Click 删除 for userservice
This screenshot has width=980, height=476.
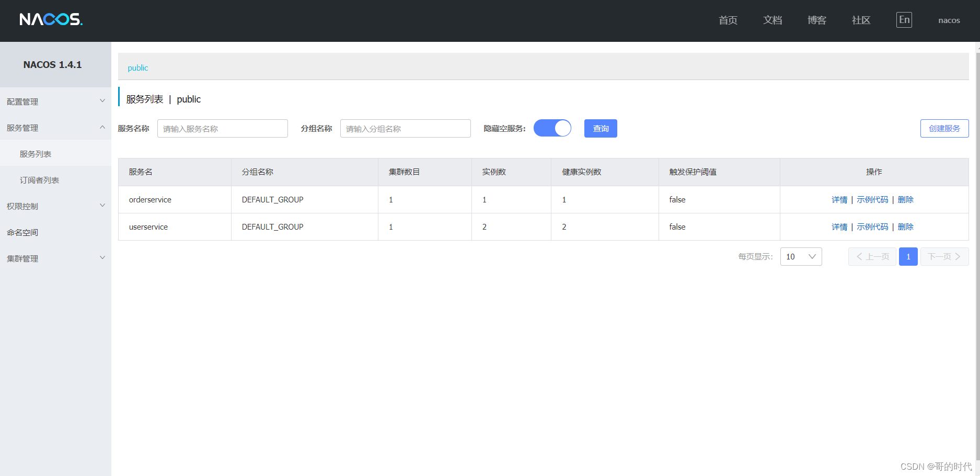[906, 227]
